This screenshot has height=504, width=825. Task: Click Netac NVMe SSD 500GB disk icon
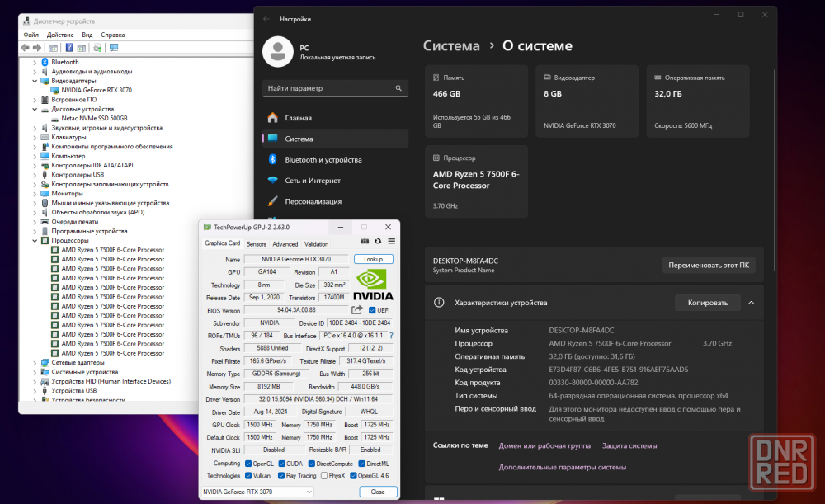point(55,119)
